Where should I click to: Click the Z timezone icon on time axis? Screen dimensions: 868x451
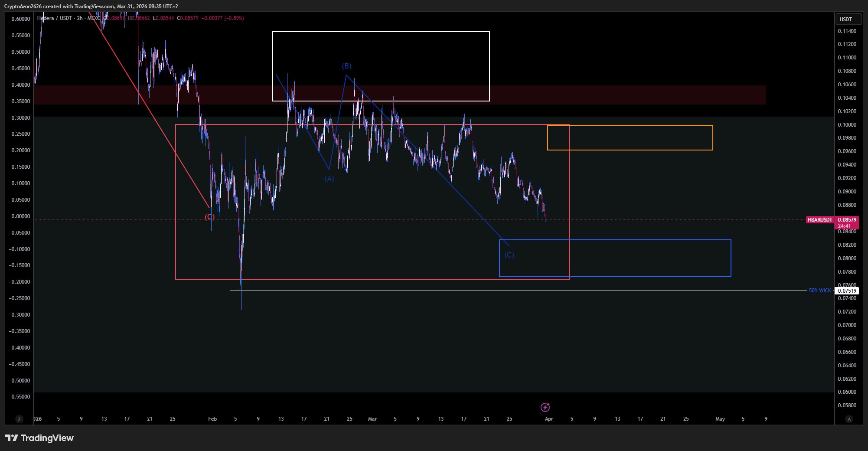pos(19,419)
